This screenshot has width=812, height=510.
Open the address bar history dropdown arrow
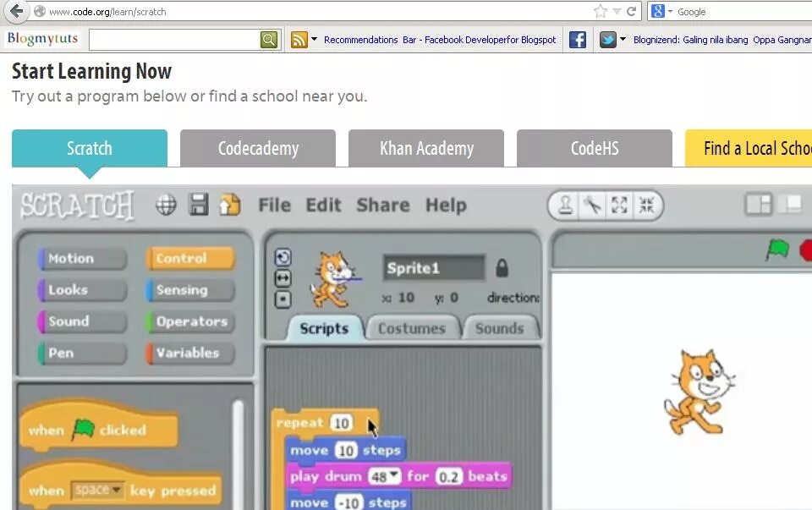(x=617, y=11)
